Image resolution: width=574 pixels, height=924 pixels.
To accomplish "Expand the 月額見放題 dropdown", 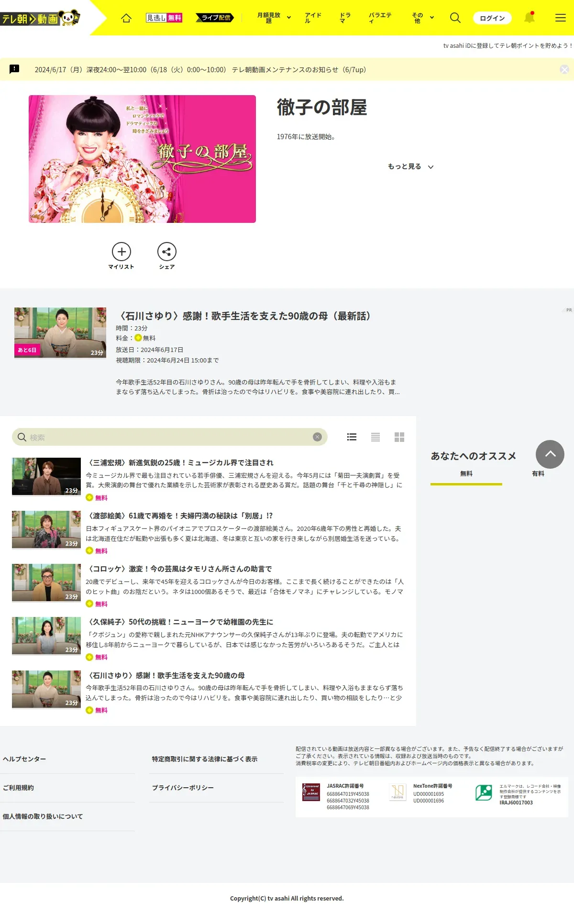I will (274, 18).
